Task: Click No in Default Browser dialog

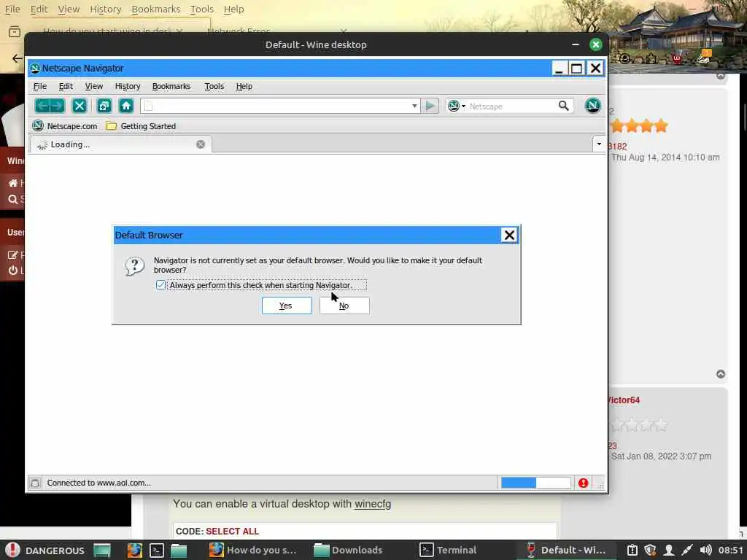Action: pyautogui.click(x=344, y=306)
